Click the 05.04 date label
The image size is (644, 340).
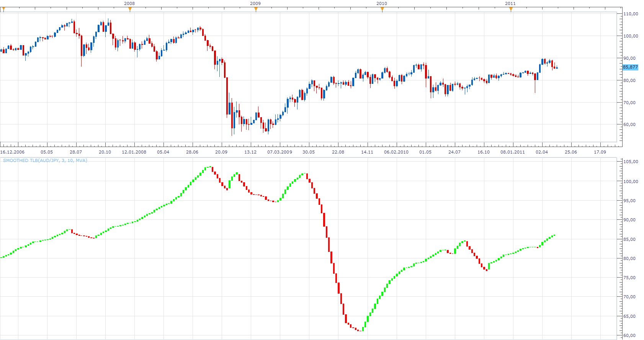click(x=163, y=152)
